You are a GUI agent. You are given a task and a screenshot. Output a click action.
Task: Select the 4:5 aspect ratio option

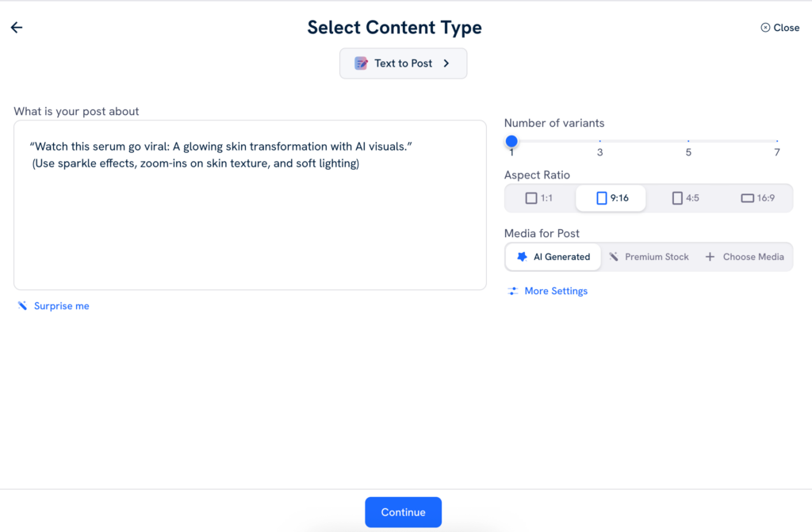(x=686, y=198)
